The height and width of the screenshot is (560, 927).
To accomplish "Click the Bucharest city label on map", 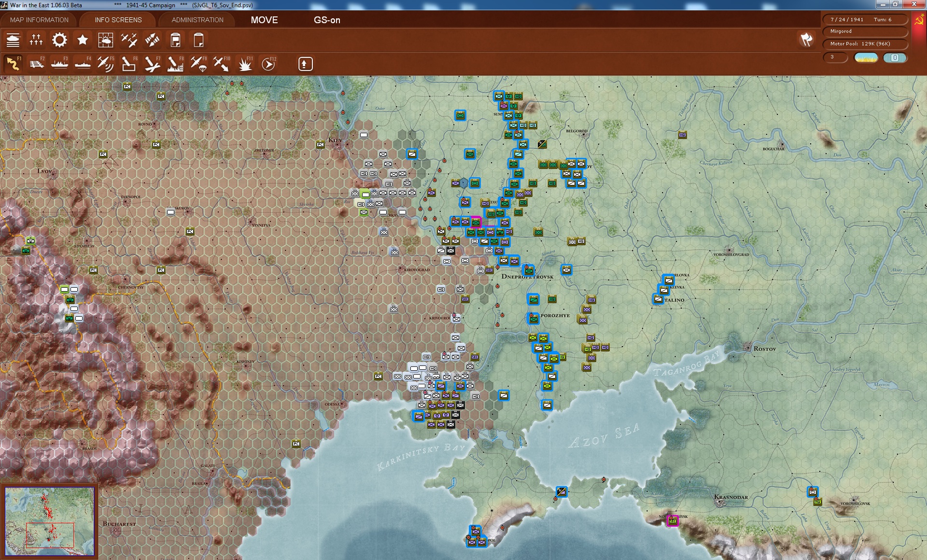I will [119, 524].
